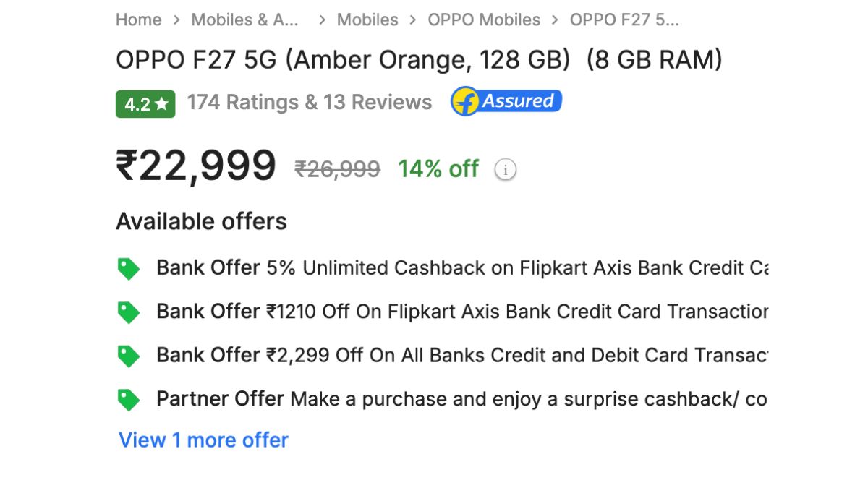Expand View 1 more offer
Viewport: 868px width, 488px height.
203,440
